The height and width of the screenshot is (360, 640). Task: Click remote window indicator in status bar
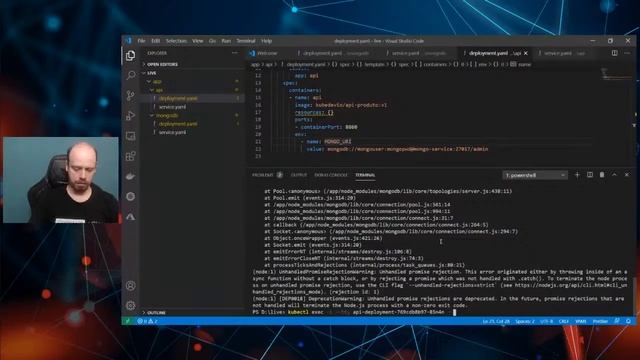tap(128, 321)
